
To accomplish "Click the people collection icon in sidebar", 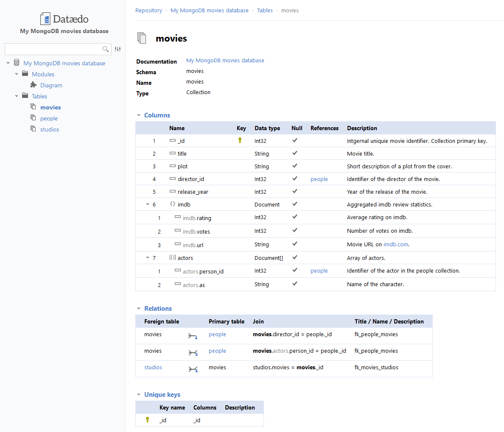I will tap(33, 118).
